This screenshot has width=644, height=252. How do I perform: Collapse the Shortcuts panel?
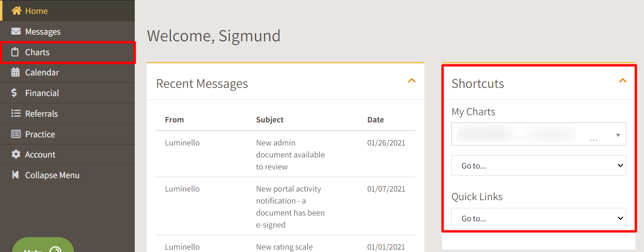622,81
